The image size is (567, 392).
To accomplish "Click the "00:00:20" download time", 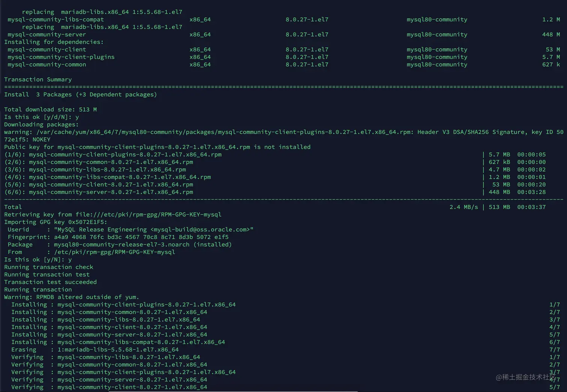I will click(531, 185).
